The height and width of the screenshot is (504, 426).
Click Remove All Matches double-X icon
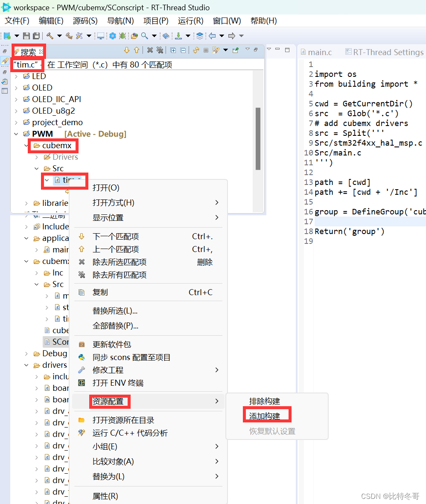160,50
